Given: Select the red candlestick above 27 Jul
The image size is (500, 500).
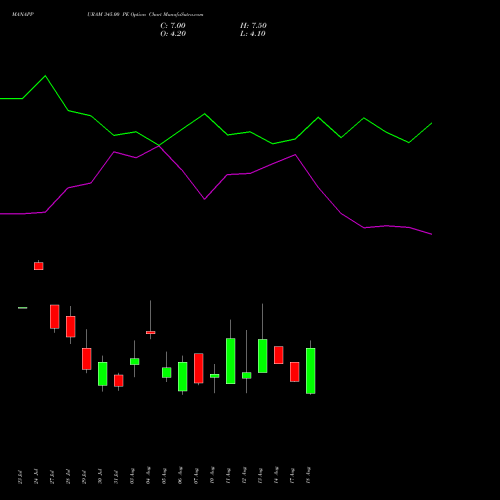Looking at the screenshot, I should (x=55, y=317).
